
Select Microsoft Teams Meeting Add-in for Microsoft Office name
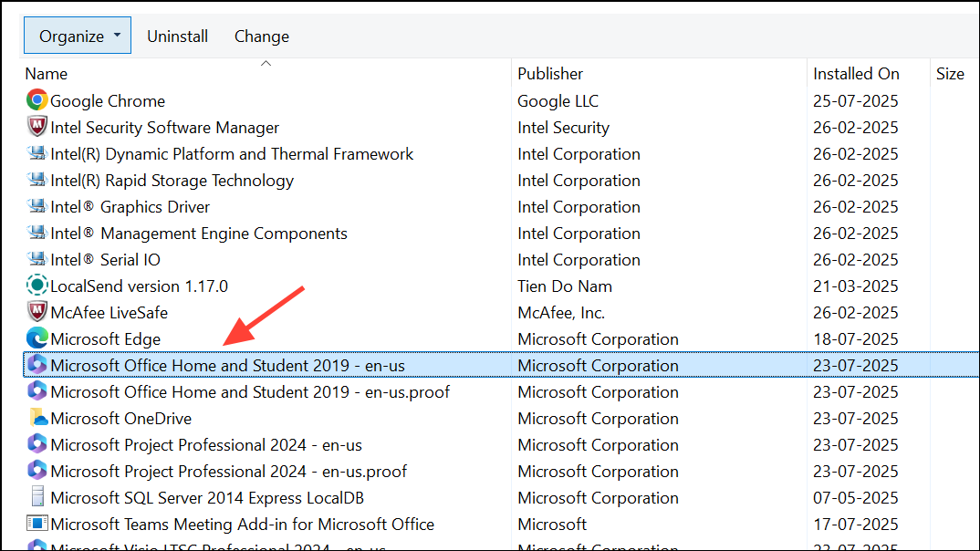(x=242, y=525)
